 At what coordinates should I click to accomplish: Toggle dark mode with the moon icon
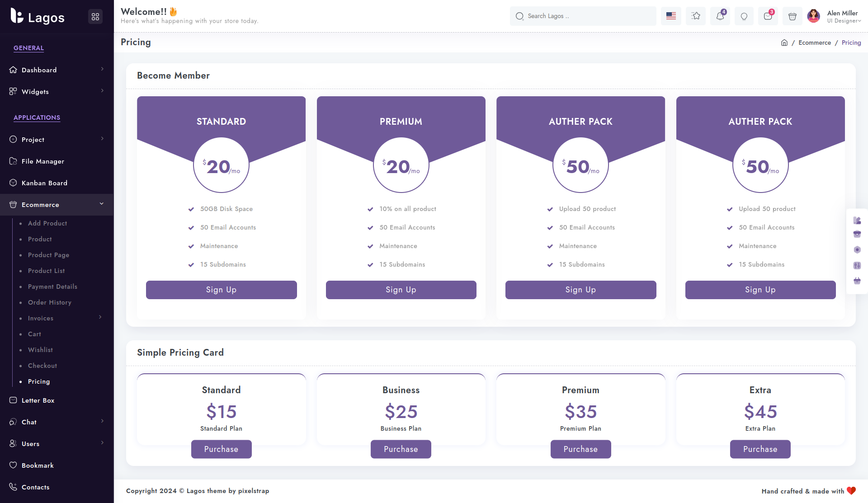(x=744, y=16)
